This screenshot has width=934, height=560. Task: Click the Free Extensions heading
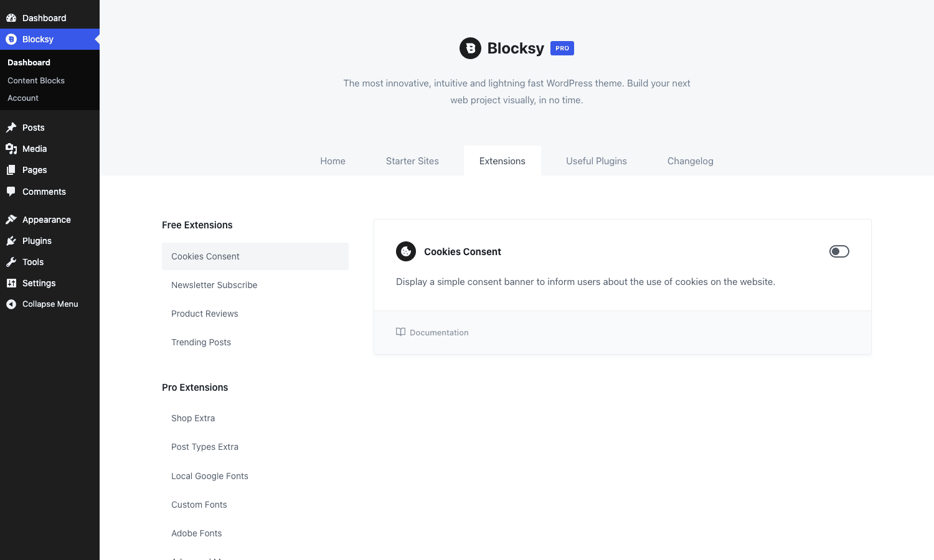197,225
